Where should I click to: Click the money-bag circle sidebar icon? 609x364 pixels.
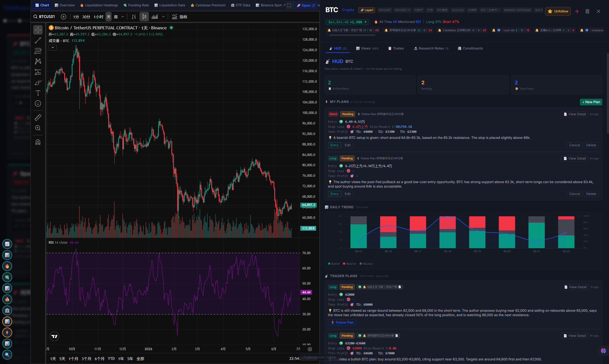click(x=7, y=299)
